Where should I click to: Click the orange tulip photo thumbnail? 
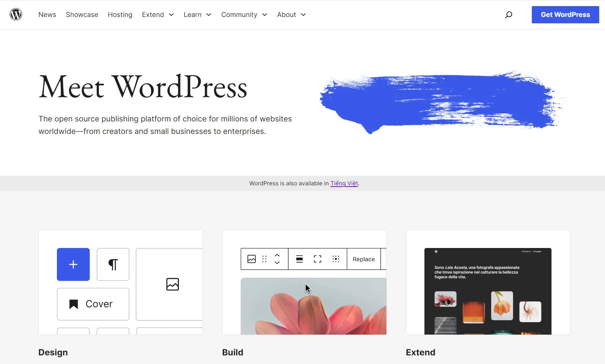[502, 306]
